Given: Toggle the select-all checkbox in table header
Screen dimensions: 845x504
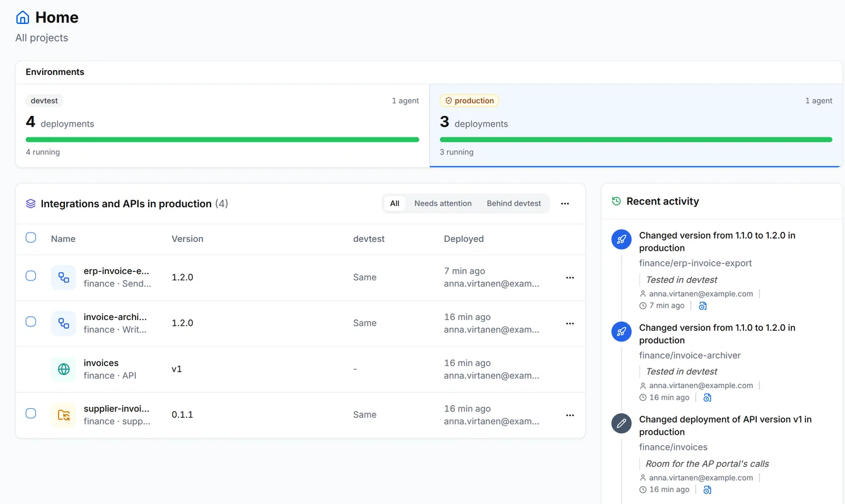Looking at the screenshot, I should pos(31,238).
